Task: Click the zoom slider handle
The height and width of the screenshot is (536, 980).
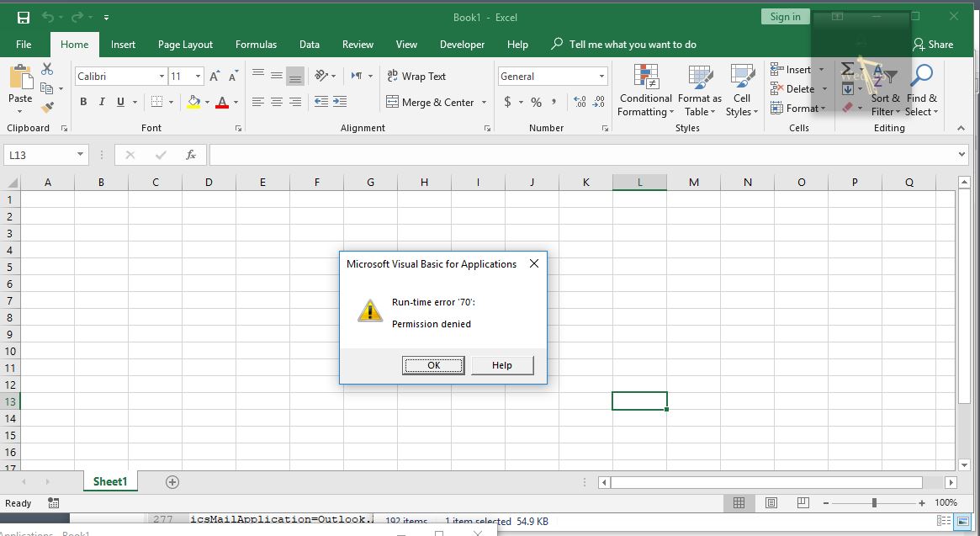Action: tap(874, 502)
